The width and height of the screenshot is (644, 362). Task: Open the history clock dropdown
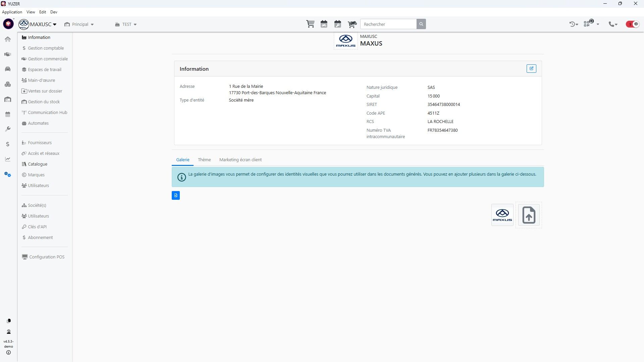click(x=573, y=24)
